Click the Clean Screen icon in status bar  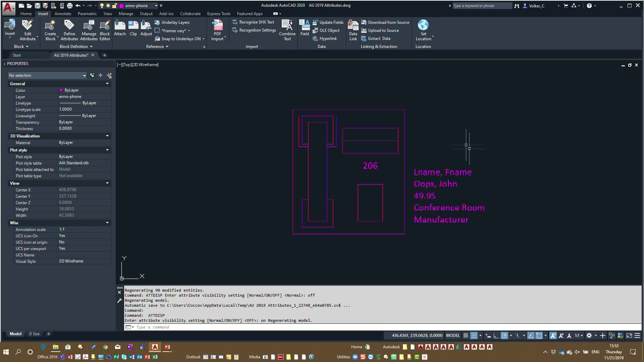[x=629, y=336]
